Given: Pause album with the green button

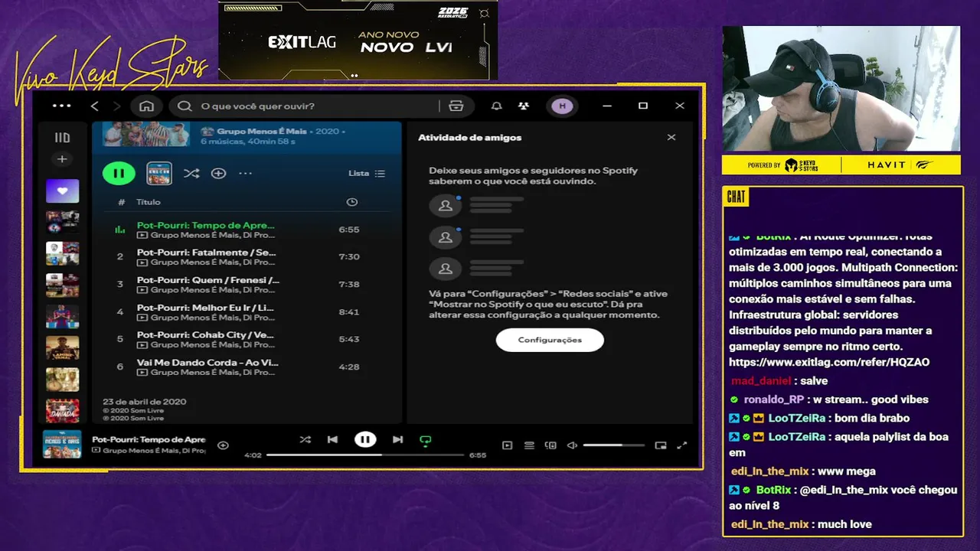Looking at the screenshot, I should click(x=119, y=174).
